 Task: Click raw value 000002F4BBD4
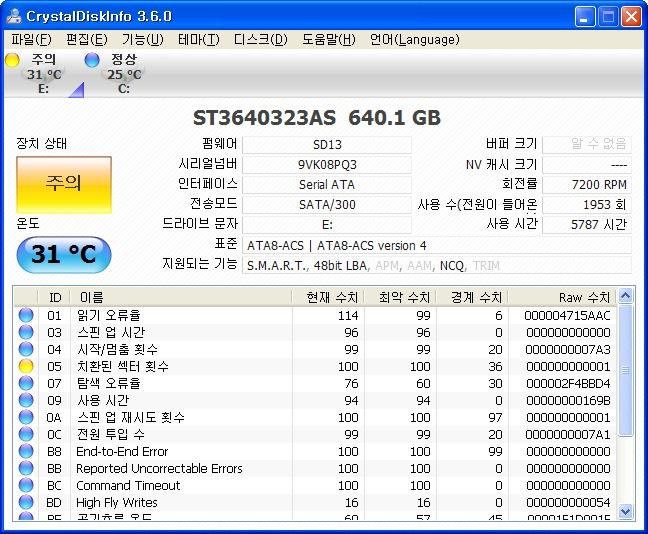[x=568, y=384]
